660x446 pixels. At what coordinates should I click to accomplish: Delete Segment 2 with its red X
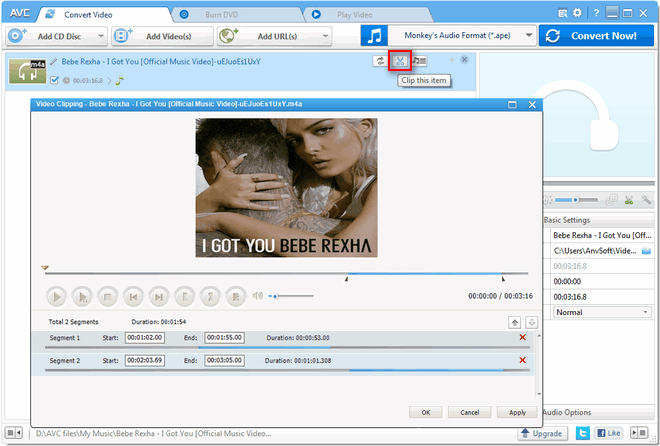(522, 360)
